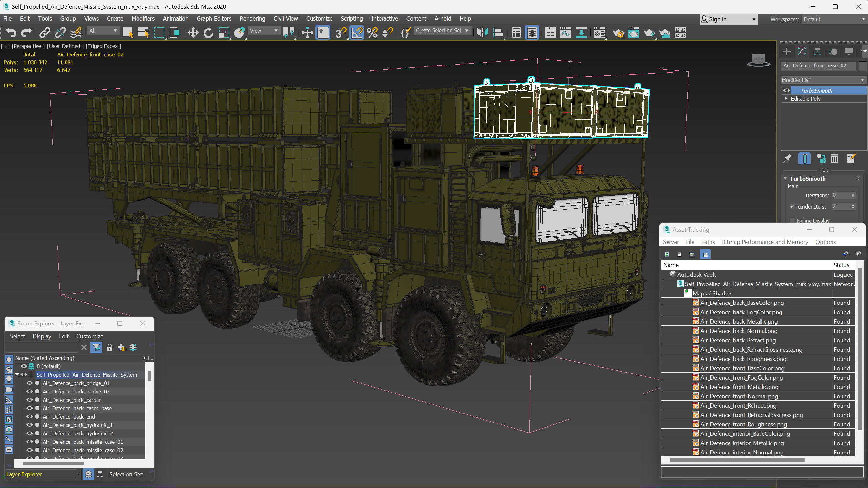Viewport: 868px width, 488px height.
Task: Click Remove modifier trash icon
Action: 834,158
